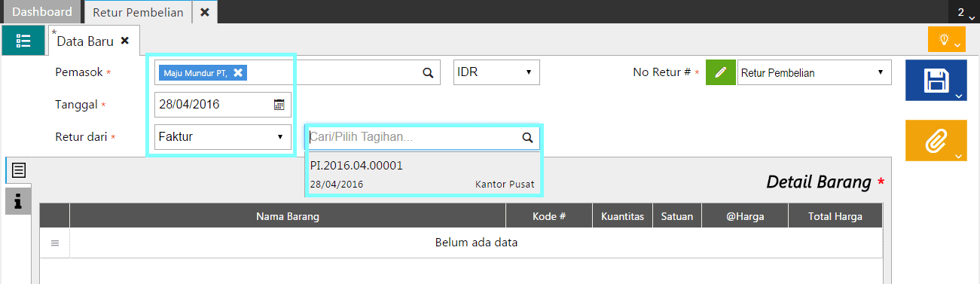Open the info side tab icon
980x284 pixels.
click(18, 200)
